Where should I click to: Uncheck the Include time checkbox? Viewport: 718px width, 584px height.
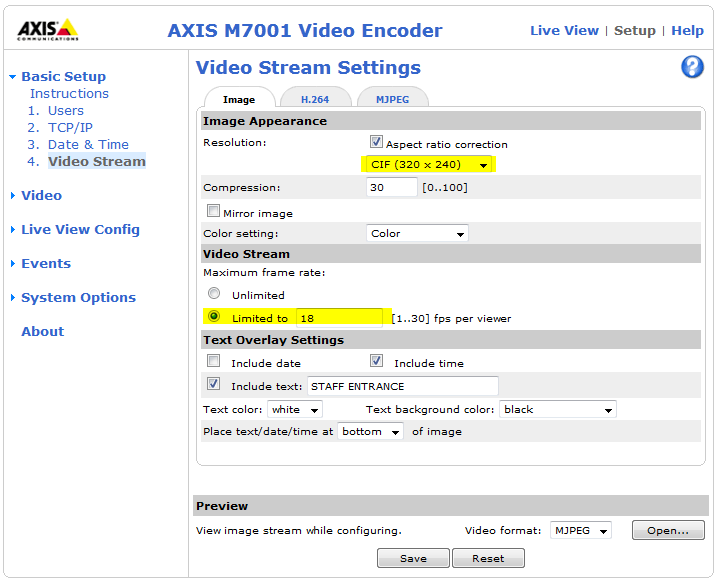pos(377,362)
